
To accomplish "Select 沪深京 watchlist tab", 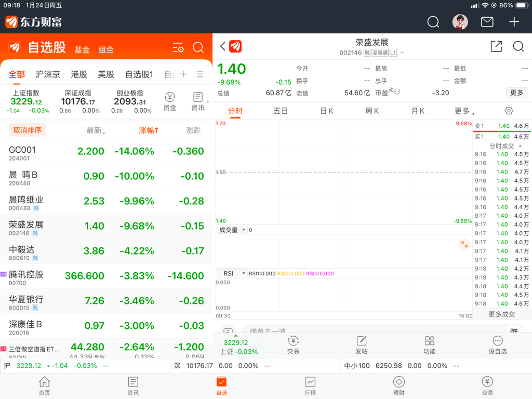I will click(x=48, y=74).
